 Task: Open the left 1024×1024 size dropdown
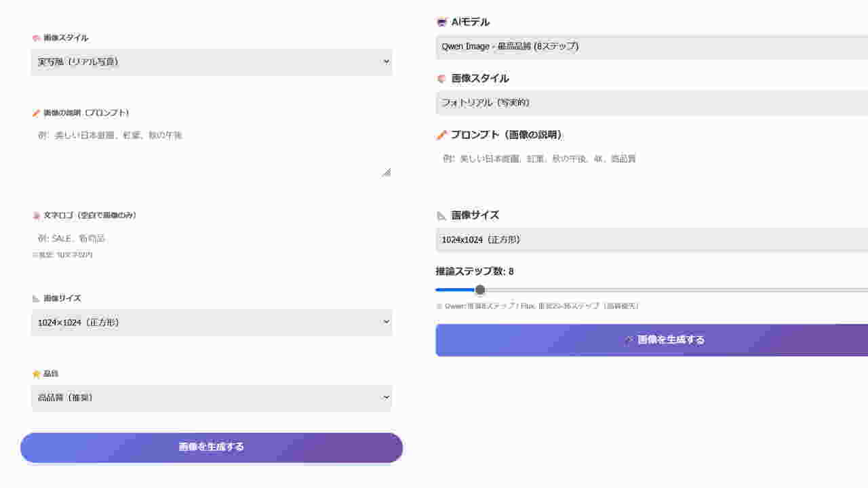click(211, 323)
